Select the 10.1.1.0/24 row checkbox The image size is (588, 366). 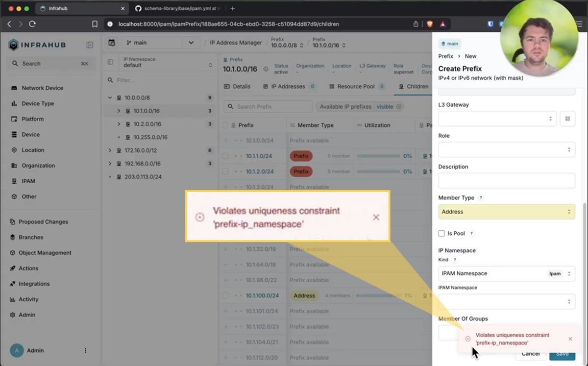tap(225, 156)
